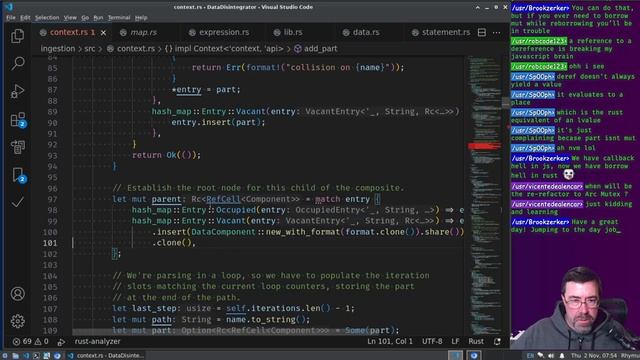Click the src breadcrumb segment

click(89, 49)
